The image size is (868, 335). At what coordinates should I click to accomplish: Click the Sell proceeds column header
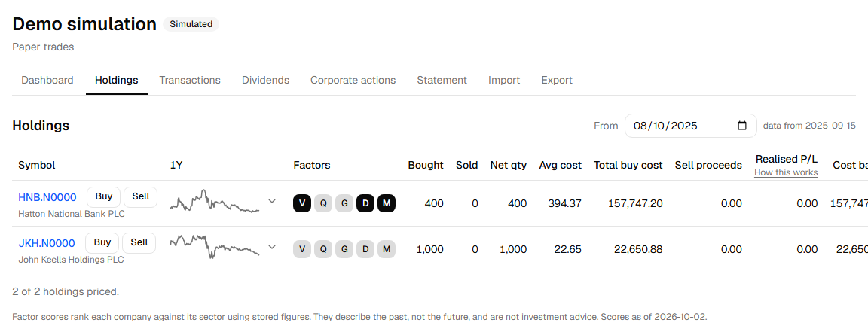pos(708,166)
